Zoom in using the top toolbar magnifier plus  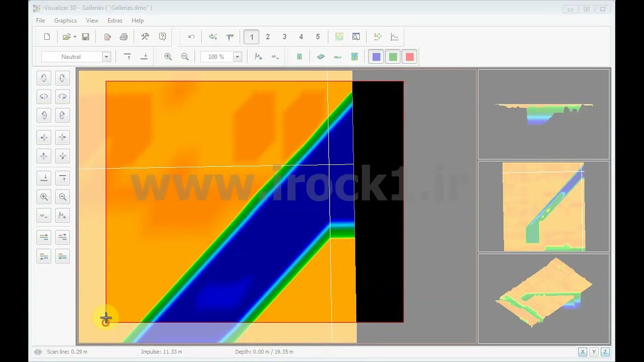(168, 57)
